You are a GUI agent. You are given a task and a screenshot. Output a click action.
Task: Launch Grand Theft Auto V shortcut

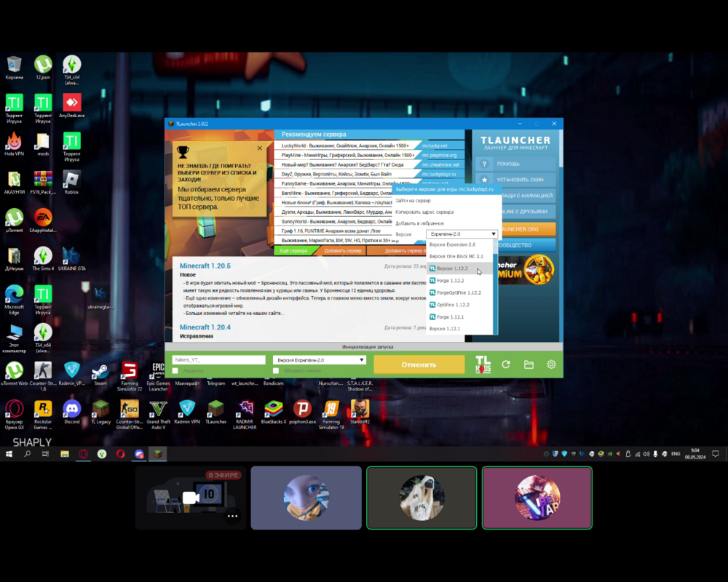click(158, 415)
